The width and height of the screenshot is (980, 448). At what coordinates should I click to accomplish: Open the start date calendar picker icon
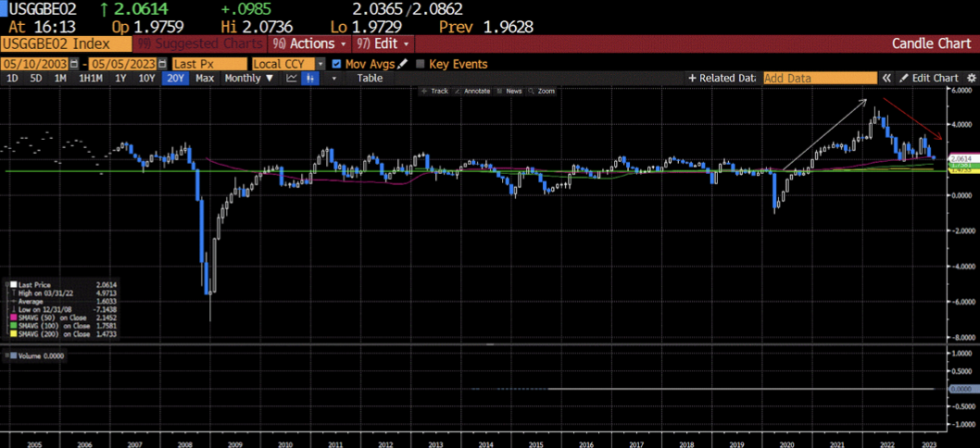(74, 64)
